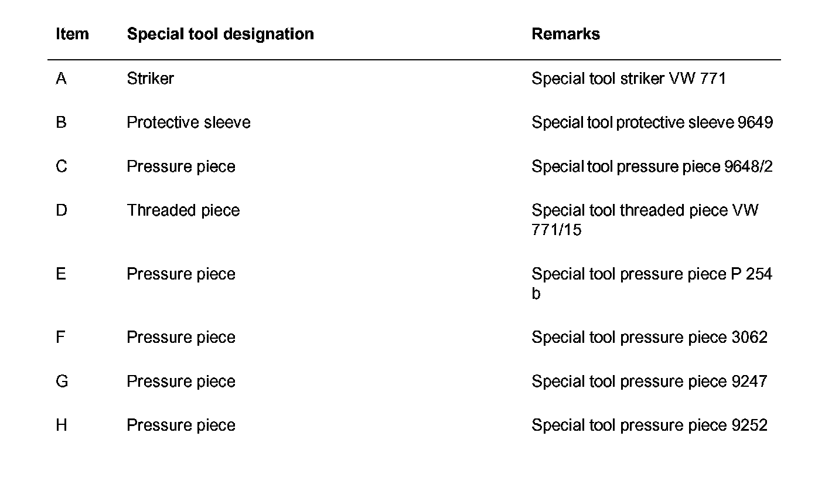Viewport: 825px width, 504px height.
Task: Select the "Protective sleeve" designation cell
Action: pos(188,122)
